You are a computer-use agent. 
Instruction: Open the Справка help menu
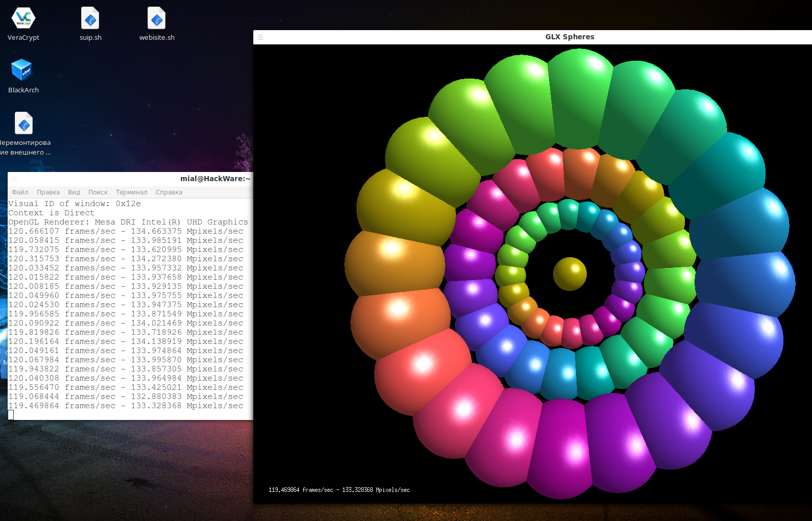coord(169,192)
